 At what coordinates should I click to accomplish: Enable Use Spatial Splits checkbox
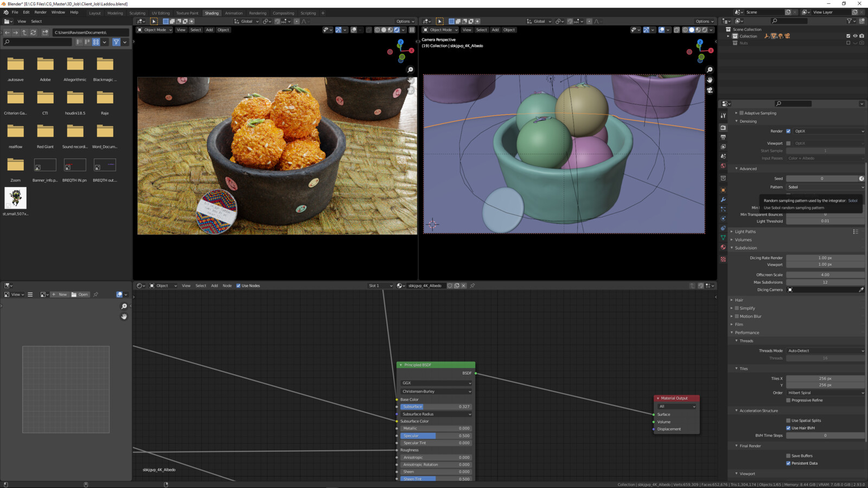point(788,420)
